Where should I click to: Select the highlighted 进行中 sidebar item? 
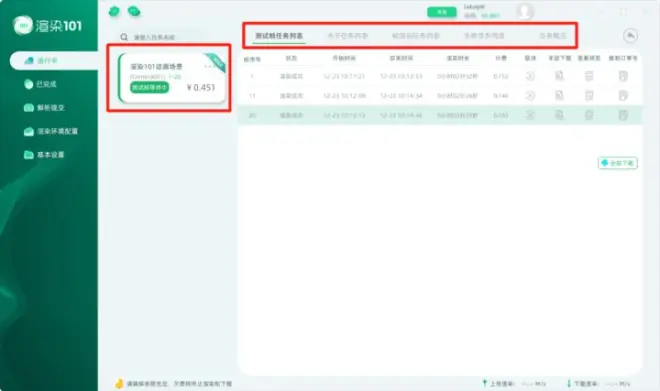click(x=54, y=61)
